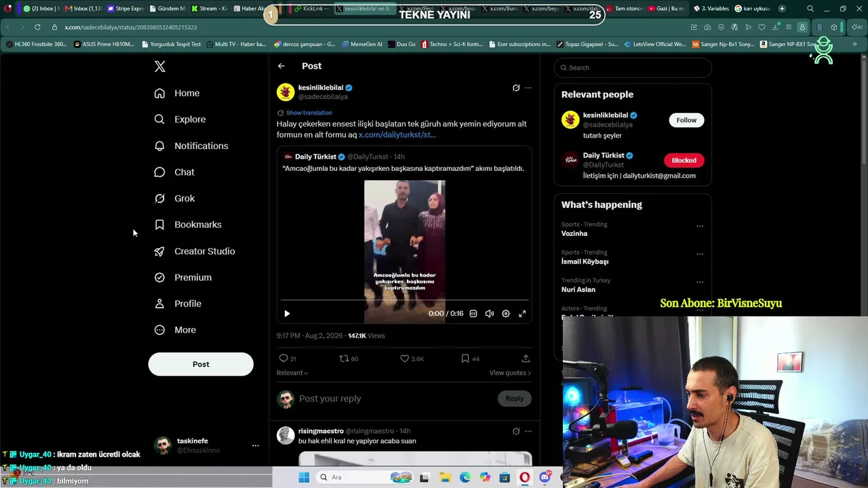Follow kesinliklebilal in Relevant people
This screenshot has width=868, height=488.
tap(686, 120)
